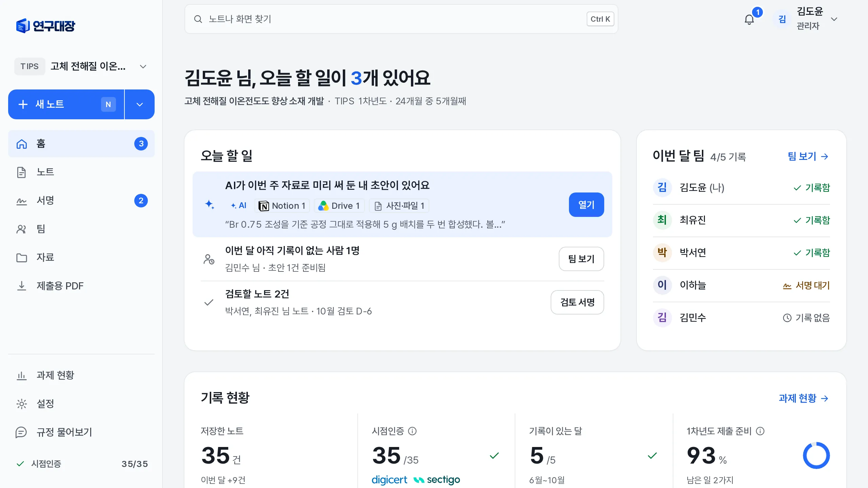Expand the TIPS project selector dropdown
The image size is (868, 488).
coord(81,66)
